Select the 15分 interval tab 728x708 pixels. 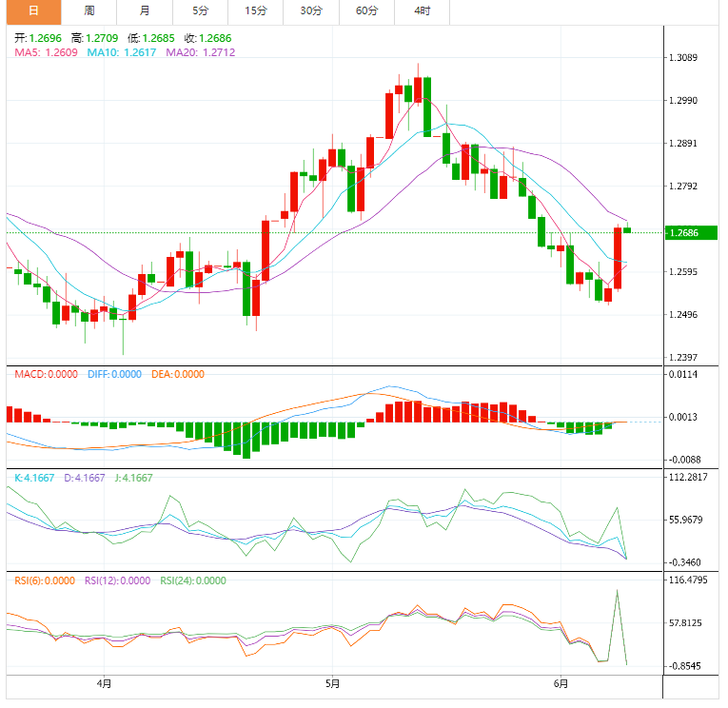(255, 11)
